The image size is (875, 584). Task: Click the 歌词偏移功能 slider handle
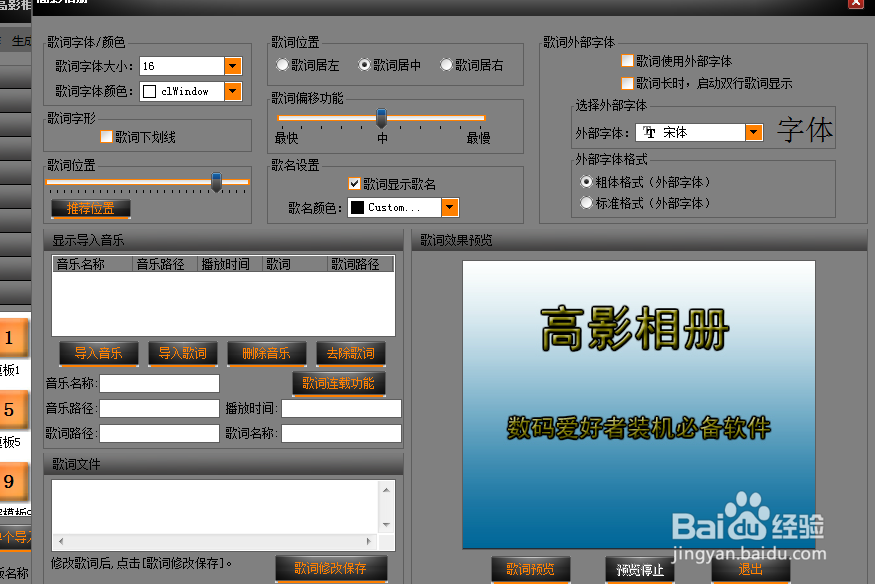(x=382, y=118)
